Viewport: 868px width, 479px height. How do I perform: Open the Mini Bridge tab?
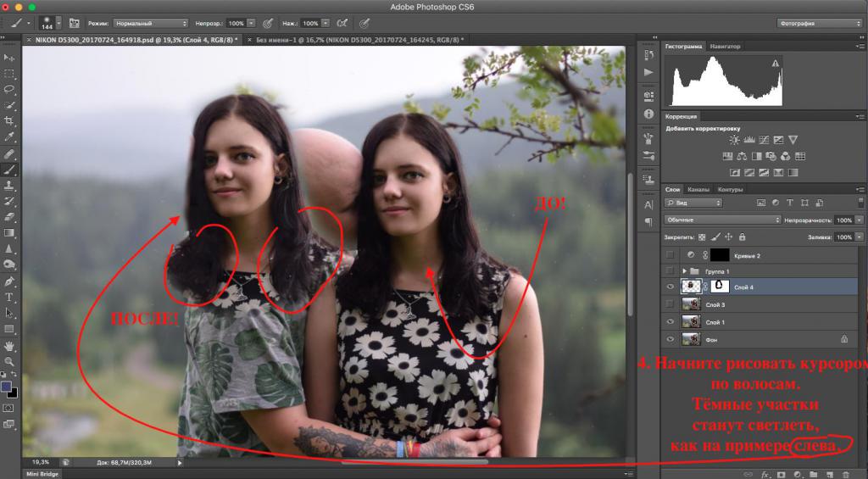tap(42, 474)
